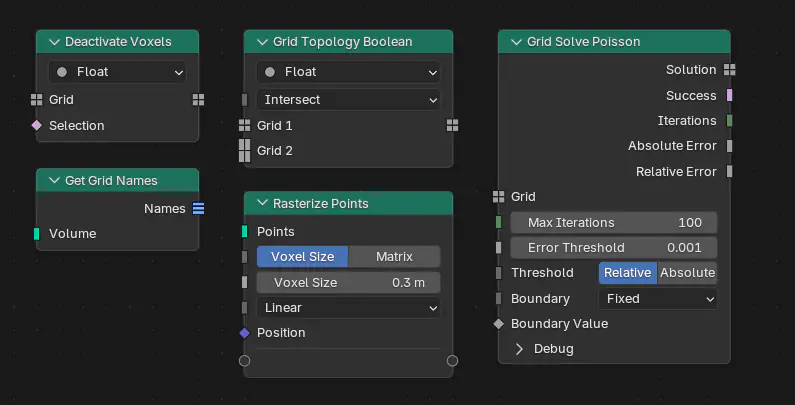Click the Linear interpolation input socket
The image size is (795, 405).
244,308
